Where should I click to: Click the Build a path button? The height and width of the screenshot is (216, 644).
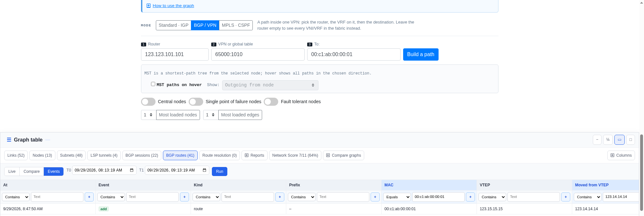tap(421, 54)
